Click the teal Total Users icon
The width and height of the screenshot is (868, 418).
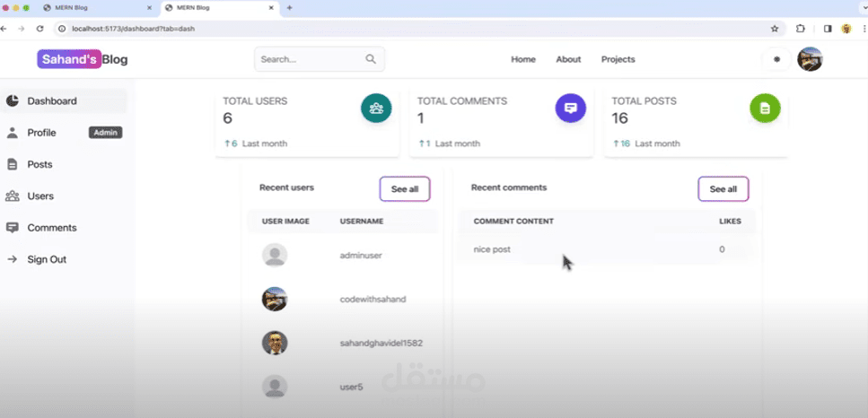tap(376, 108)
